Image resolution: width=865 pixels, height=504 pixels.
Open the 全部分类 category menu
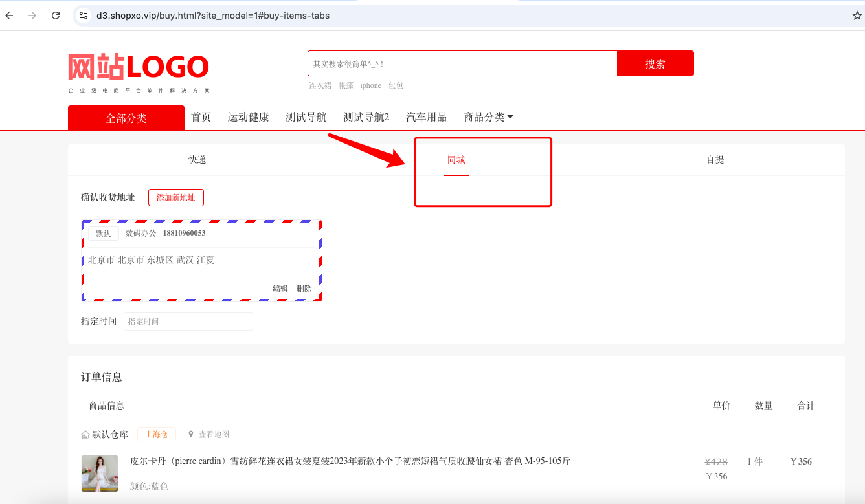coord(126,118)
